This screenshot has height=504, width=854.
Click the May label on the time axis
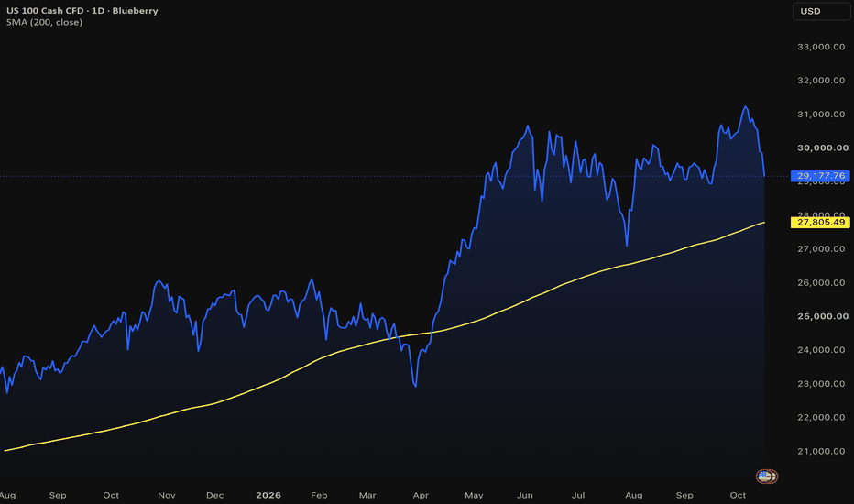(474, 495)
